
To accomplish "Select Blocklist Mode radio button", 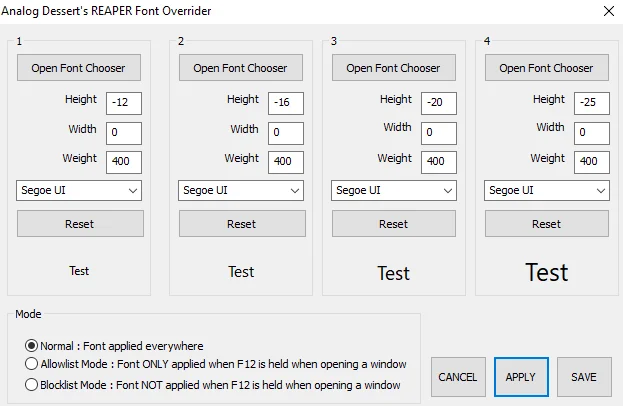I will click(31, 385).
